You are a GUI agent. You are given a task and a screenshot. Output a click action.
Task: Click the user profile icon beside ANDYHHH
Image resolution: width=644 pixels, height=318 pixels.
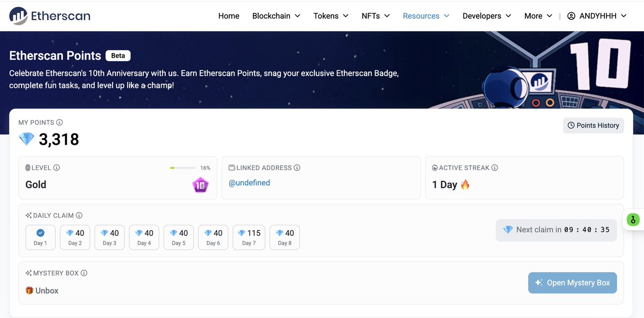point(571,16)
